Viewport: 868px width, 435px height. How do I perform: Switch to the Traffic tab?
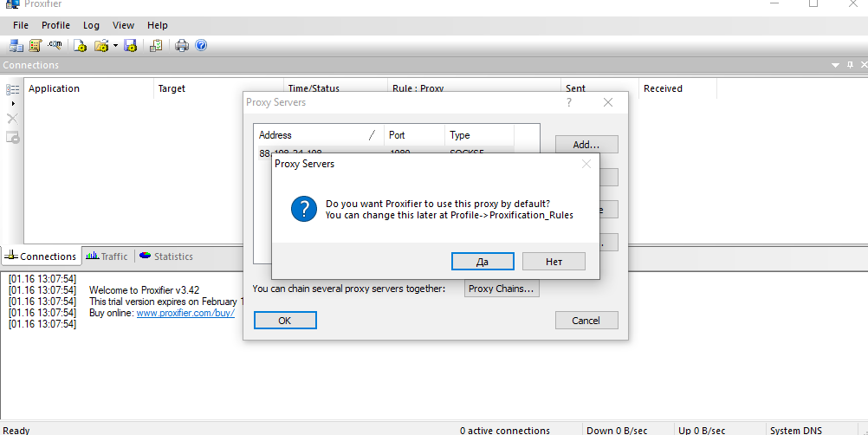(107, 256)
